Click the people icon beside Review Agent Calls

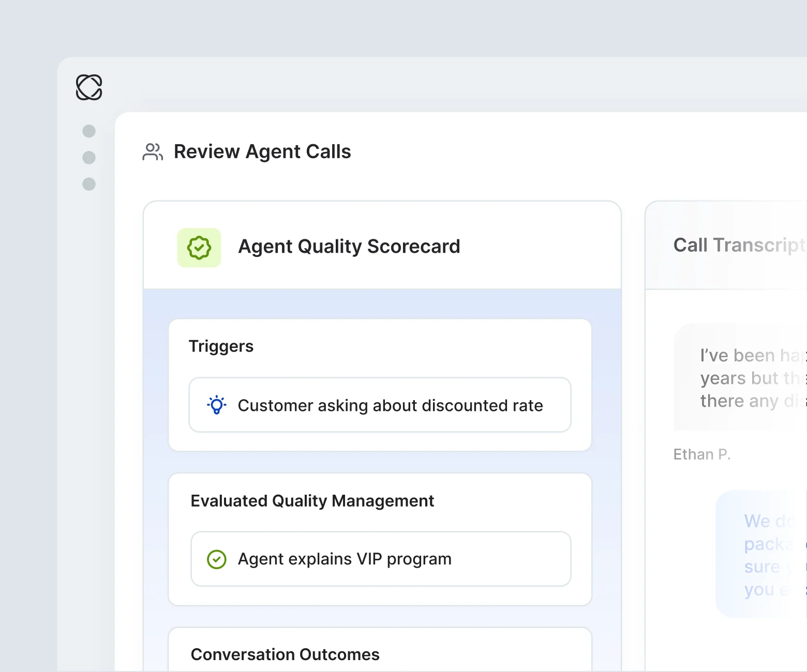[x=153, y=152]
